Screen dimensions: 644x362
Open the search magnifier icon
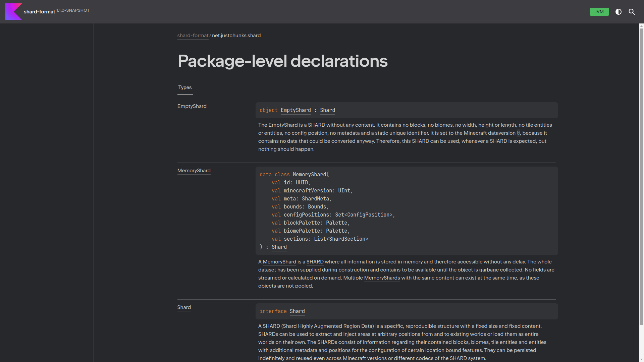click(632, 12)
